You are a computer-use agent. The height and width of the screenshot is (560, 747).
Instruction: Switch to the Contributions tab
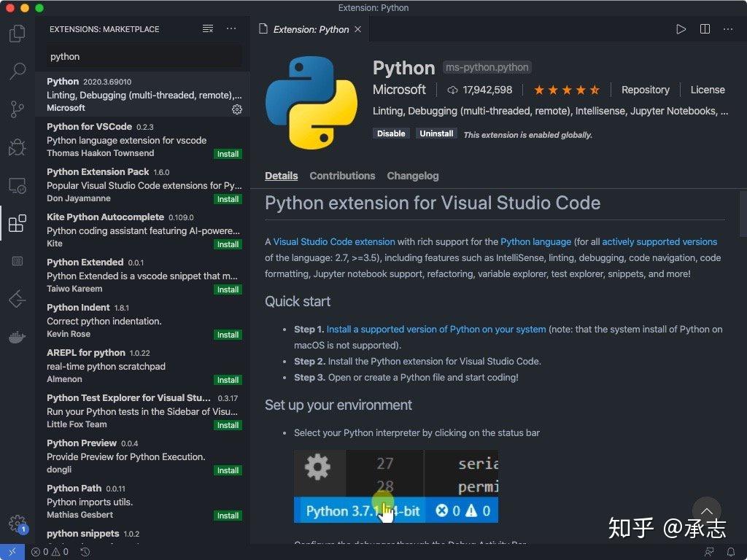(342, 176)
